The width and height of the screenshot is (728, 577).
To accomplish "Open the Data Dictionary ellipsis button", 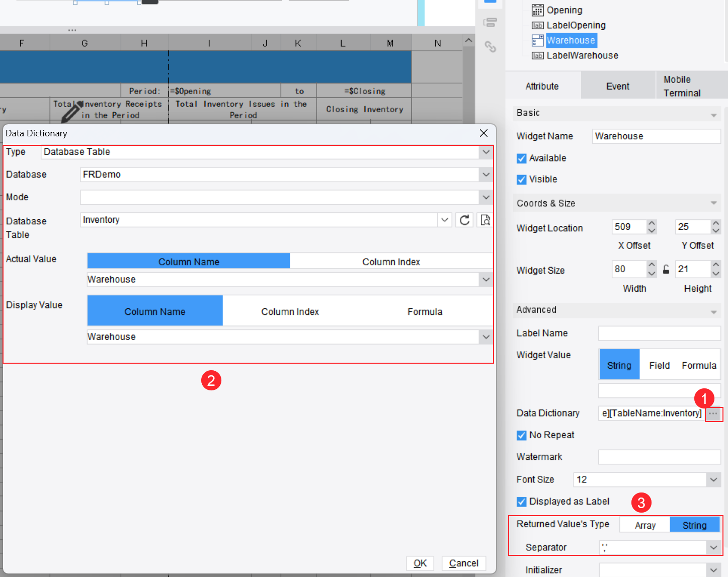I will (x=713, y=414).
